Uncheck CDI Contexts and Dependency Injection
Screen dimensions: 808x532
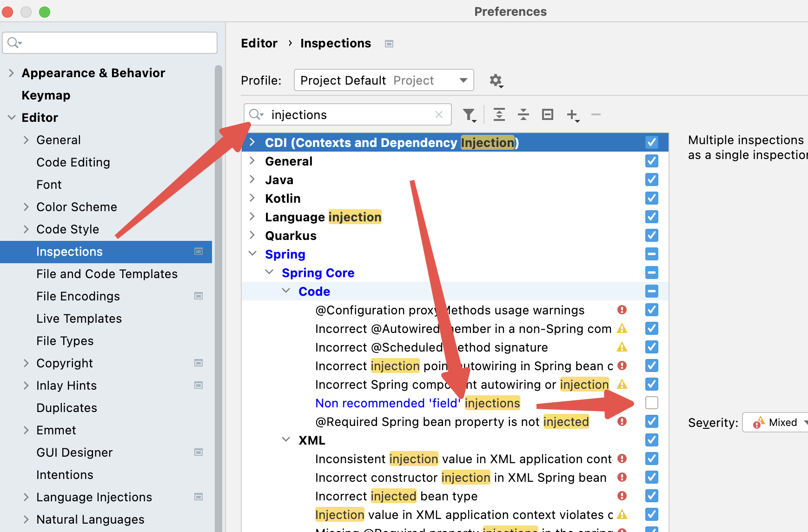652,142
